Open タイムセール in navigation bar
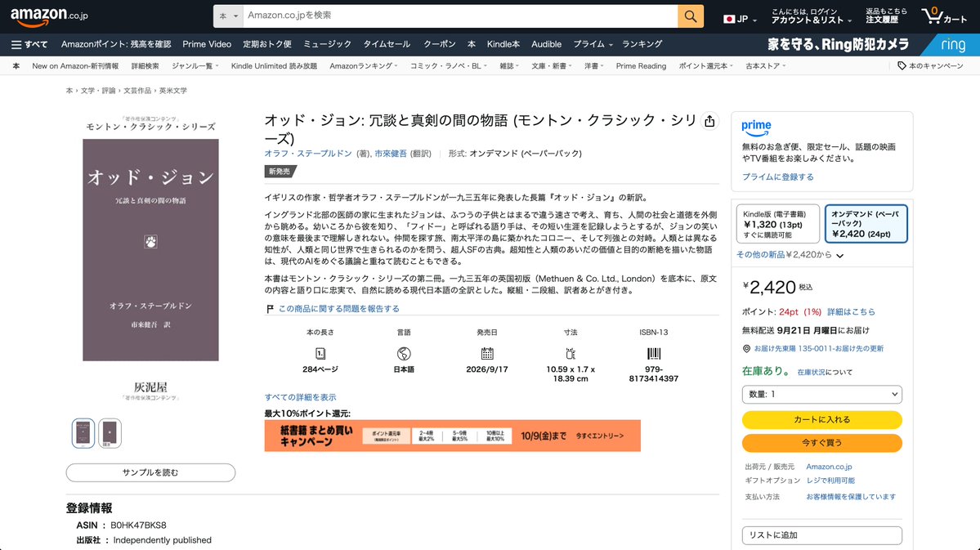980x550 pixels. tap(387, 44)
